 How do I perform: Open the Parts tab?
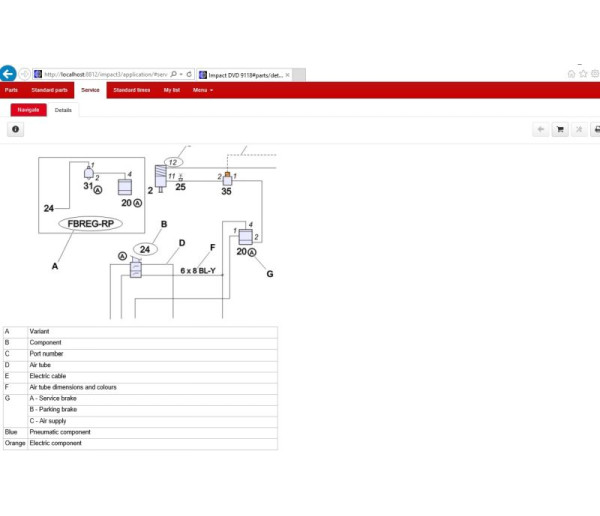tap(11, 90)
